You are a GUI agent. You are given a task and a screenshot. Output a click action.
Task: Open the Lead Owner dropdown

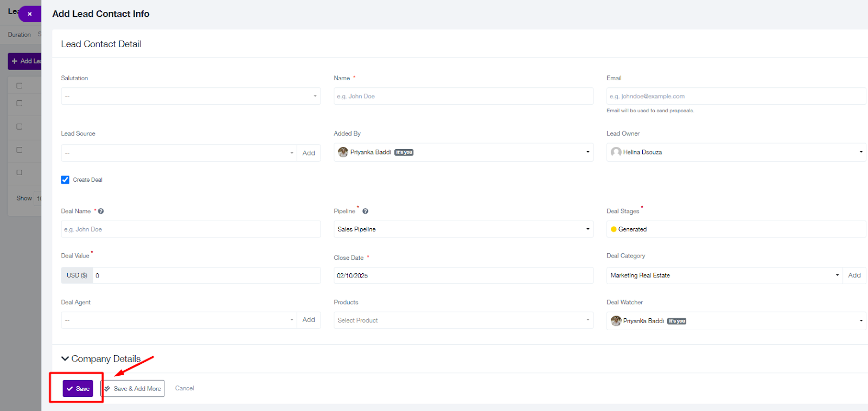pyautogui.click(x=736, y=152)
